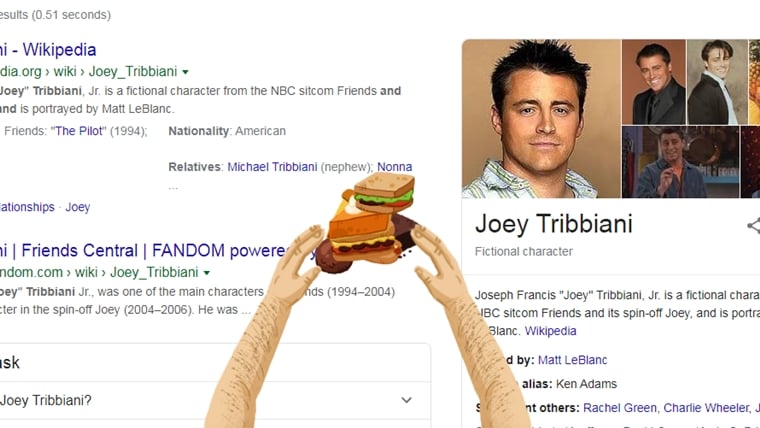
Task: Open the thumbnail of Joey gesturing in apartment
Action: tap(681, 162)
